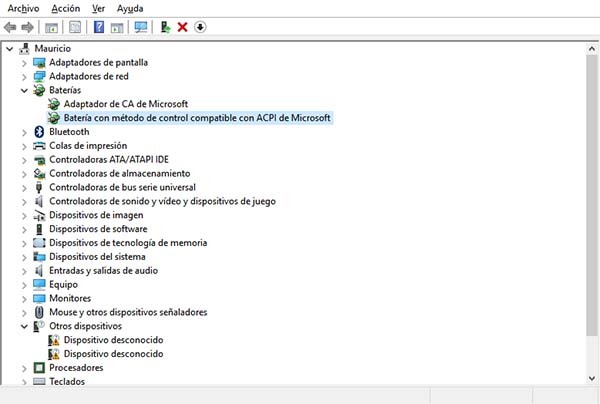Collapse Otros dispositivos category
This screenshot has width=600, height=404.
tap(24, 326)
